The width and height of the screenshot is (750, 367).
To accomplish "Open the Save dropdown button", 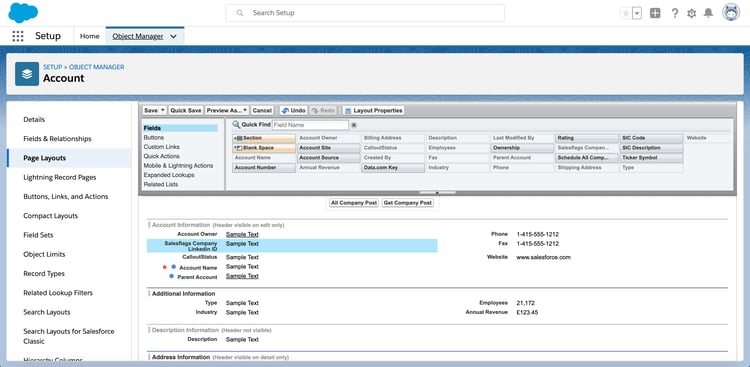I will pyautogui.click(x=154, y=111).
